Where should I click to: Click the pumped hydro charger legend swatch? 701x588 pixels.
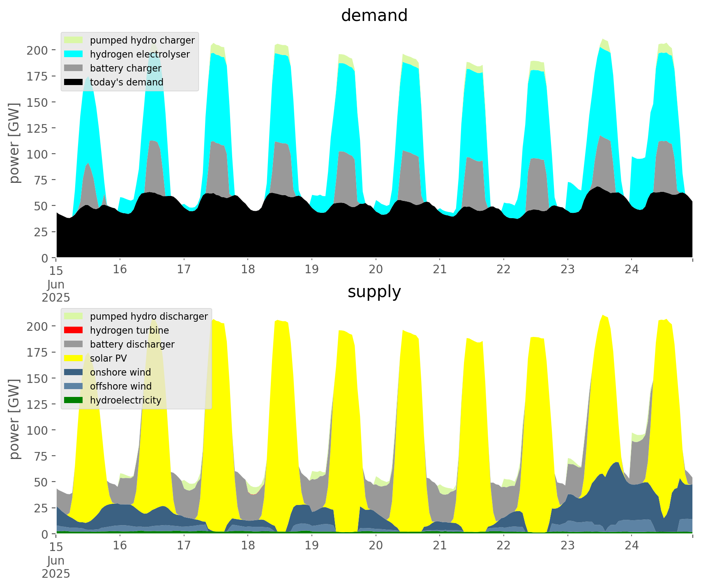point(74,40)
